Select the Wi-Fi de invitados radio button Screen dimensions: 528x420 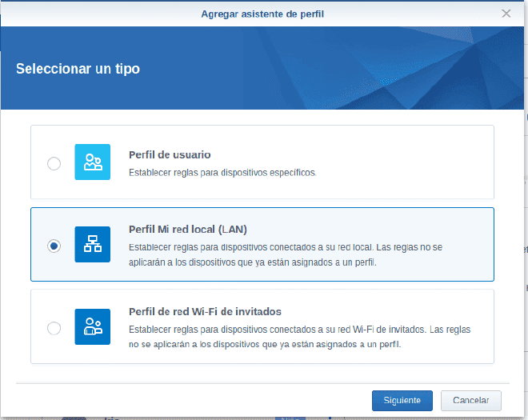[x=54, y=328]
